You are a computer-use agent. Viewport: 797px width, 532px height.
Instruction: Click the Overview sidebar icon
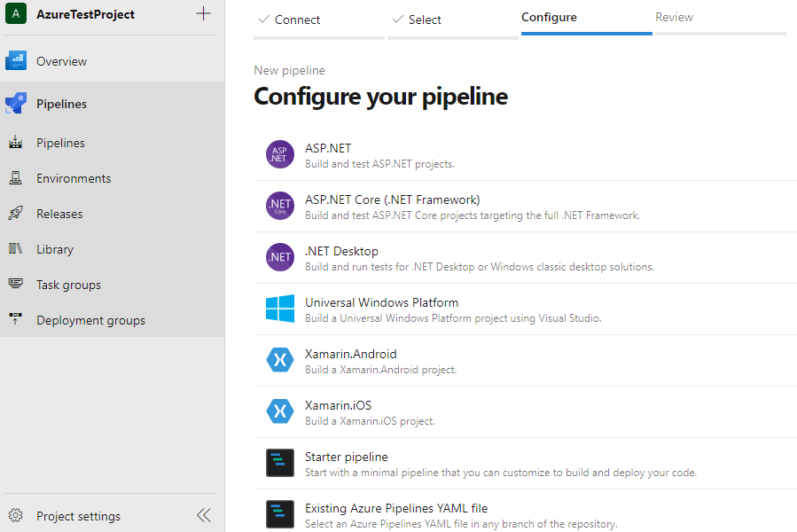click(16, 61)
